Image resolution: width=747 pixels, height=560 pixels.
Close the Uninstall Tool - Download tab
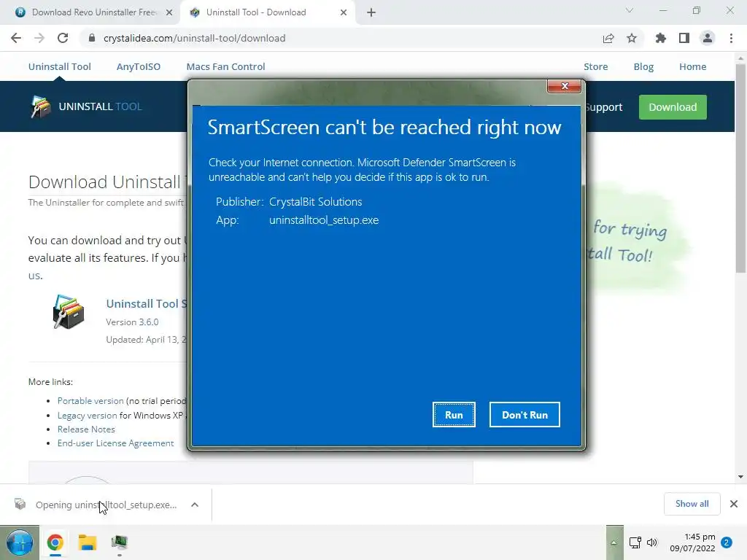tap(344, 12)
